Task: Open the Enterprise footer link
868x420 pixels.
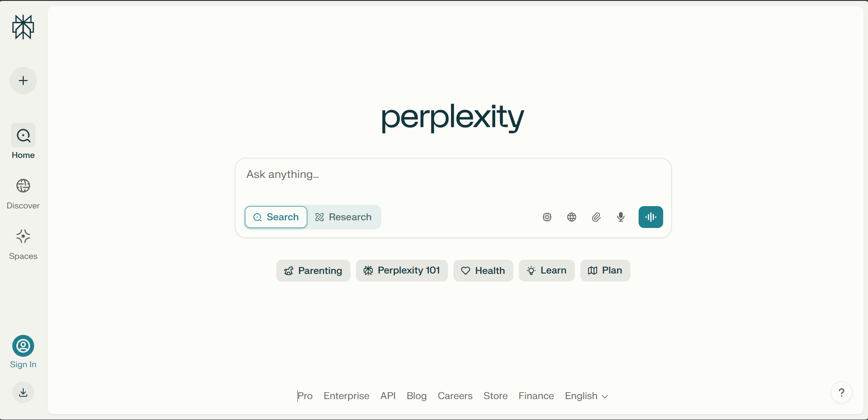Action: tap(346, 396)
